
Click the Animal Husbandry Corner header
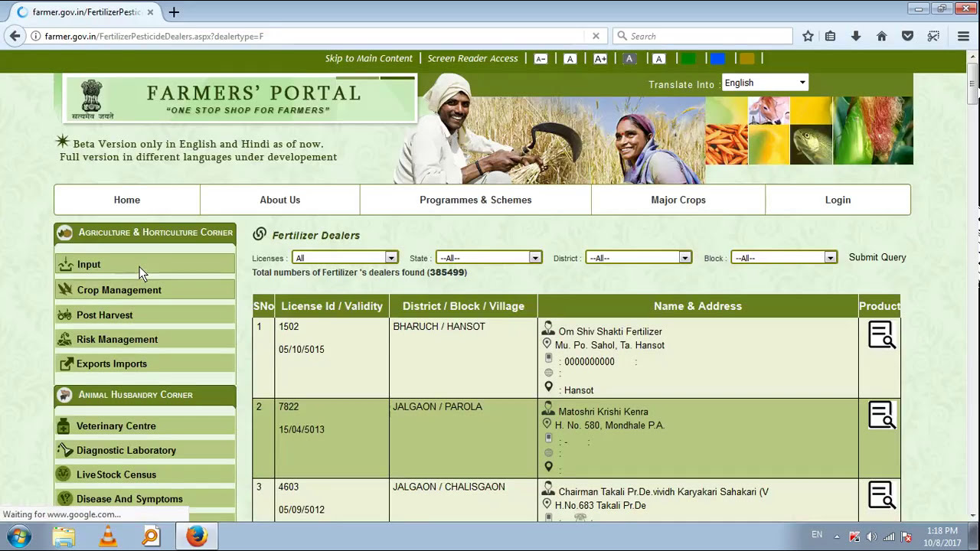(145, 395)
